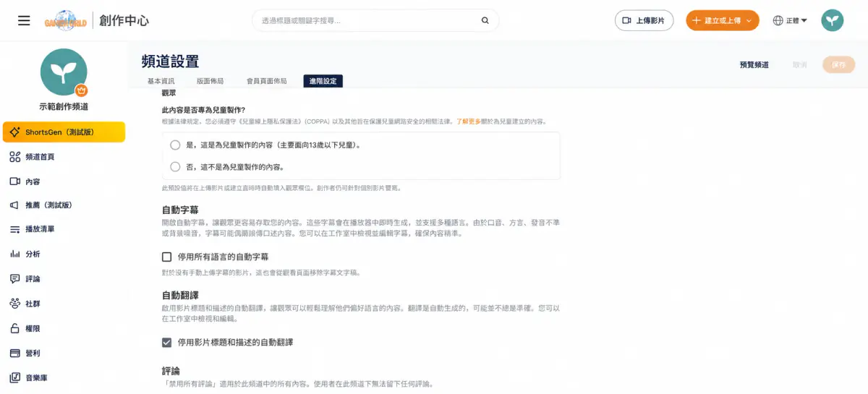This screenshot has height=394, width=868.
Task: Click the 社群 people icon
Action: 14,304
